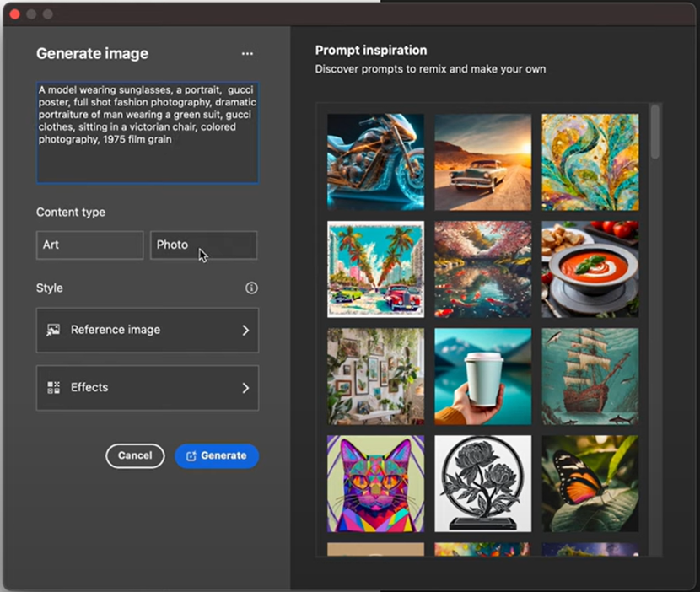Image resolution: width=700 pixels, height=592 pixels.
Task: Click the monarch butterfly inspiration image
Action: [x=590, y=483]
